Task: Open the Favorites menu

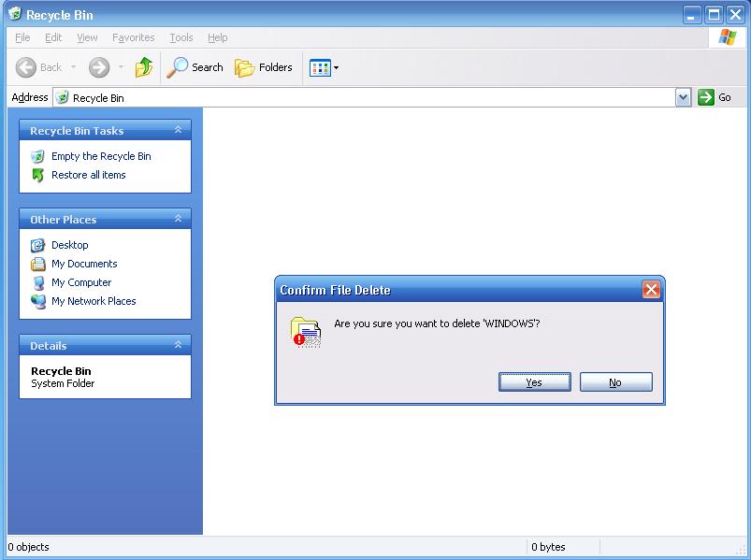Action: (x=133, y=37)
